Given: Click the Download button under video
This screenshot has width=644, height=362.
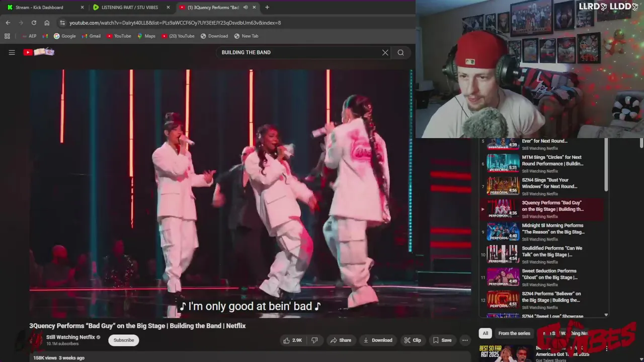Looking at the screenshot, I should pyautogui.click(x=377, y=340).
